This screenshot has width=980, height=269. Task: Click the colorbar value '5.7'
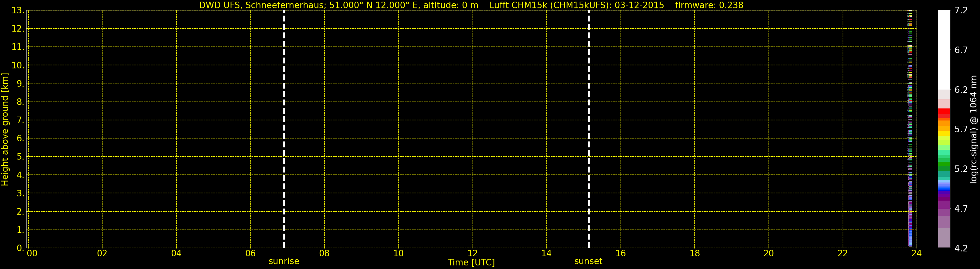point(961,130)
